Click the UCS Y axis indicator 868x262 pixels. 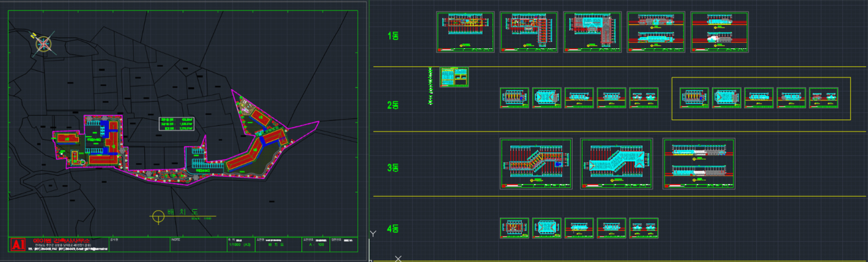tap(374, 234)
